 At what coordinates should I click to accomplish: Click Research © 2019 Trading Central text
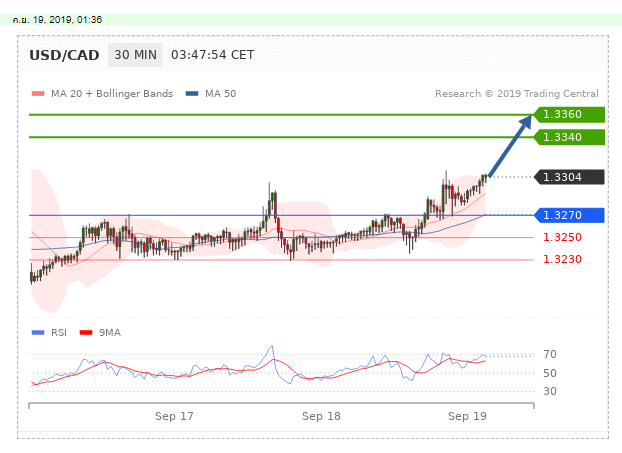pos(516,94)
